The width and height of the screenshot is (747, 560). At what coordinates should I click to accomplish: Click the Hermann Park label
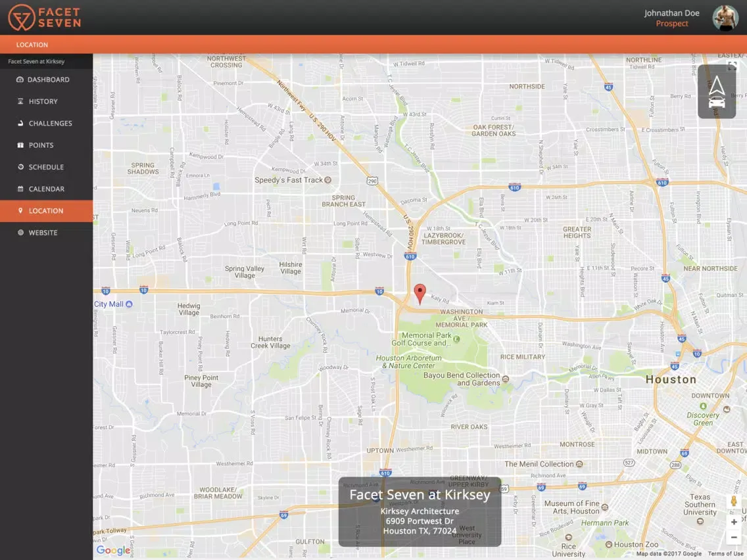coord(604,523)
